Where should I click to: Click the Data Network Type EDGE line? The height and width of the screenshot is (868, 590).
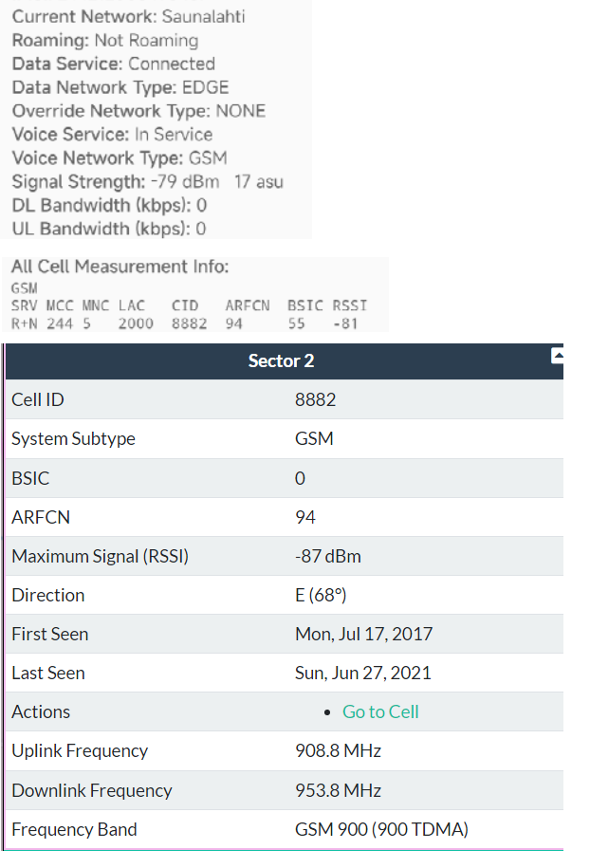click(x=120, y=87)
